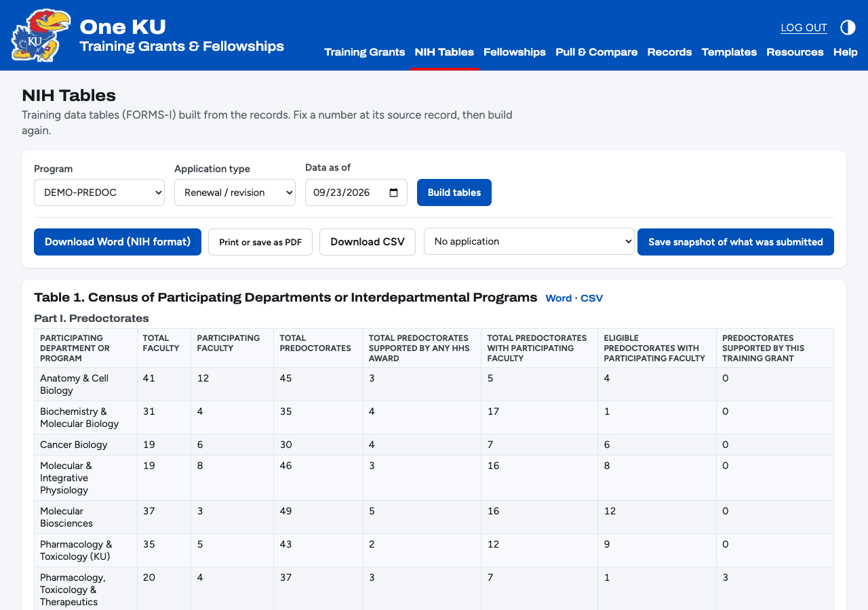Open the Training Grants menu item
The image size is (868, 610).
click(x=364, y=52)
